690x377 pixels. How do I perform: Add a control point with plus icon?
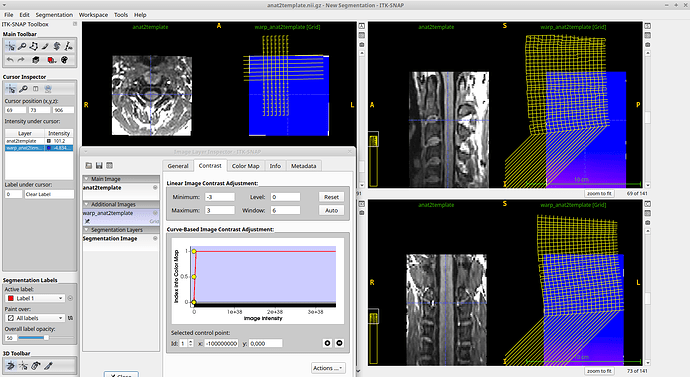pos(327,343)
